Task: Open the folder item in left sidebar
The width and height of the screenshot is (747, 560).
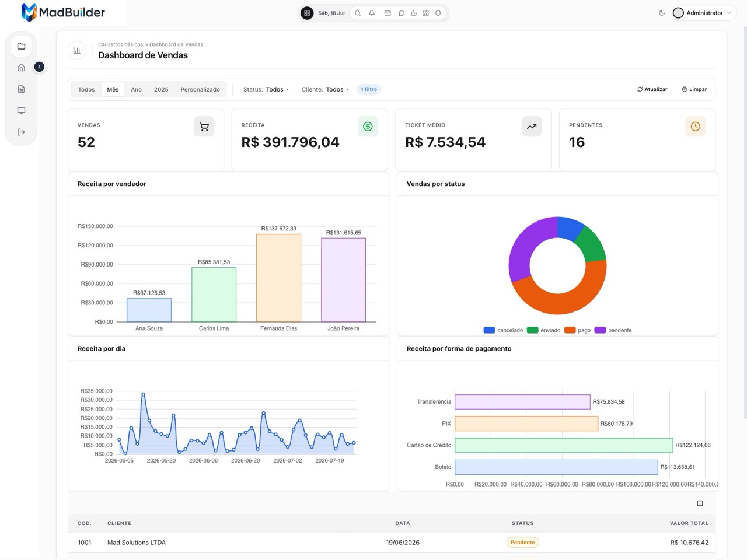Action: coord(21,46)
